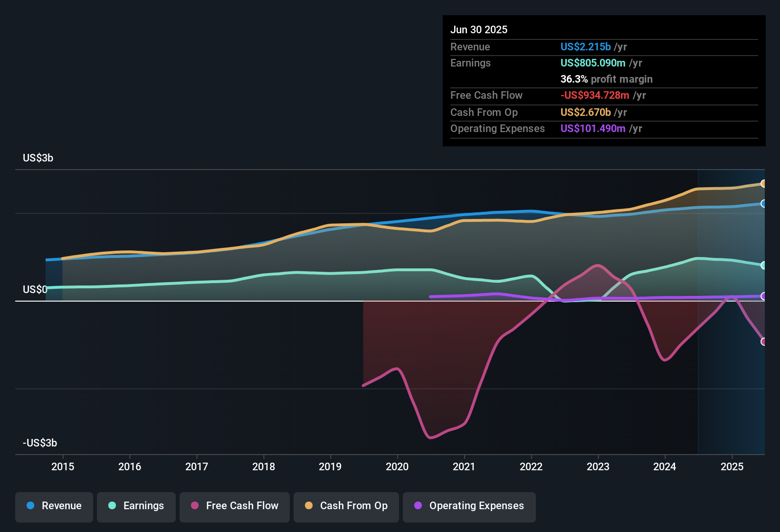Select the 2025 label on the x-axis

(x=732, y=466)
